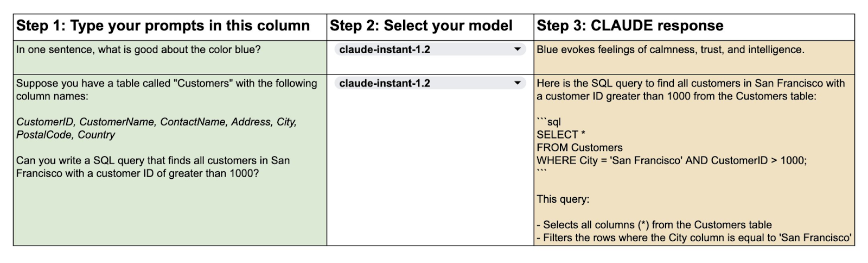Select the claude-instant-1.2 chip beside the blue prompt
This screenshot has width=868, height=263.
coord(430,49)
